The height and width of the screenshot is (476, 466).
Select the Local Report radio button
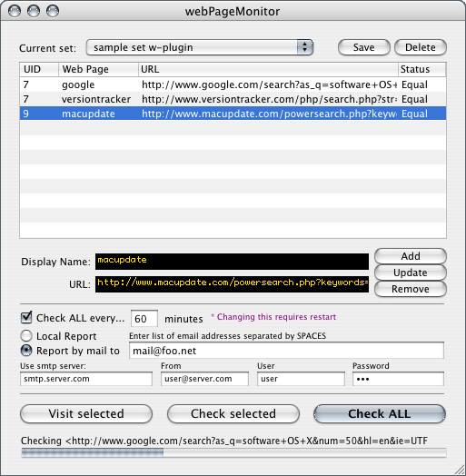pos(26,336)
